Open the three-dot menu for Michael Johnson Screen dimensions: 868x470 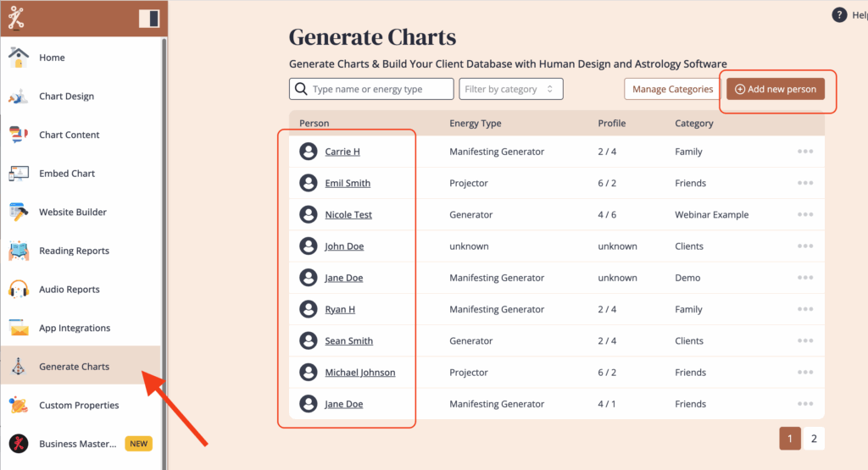coord(804,373)
